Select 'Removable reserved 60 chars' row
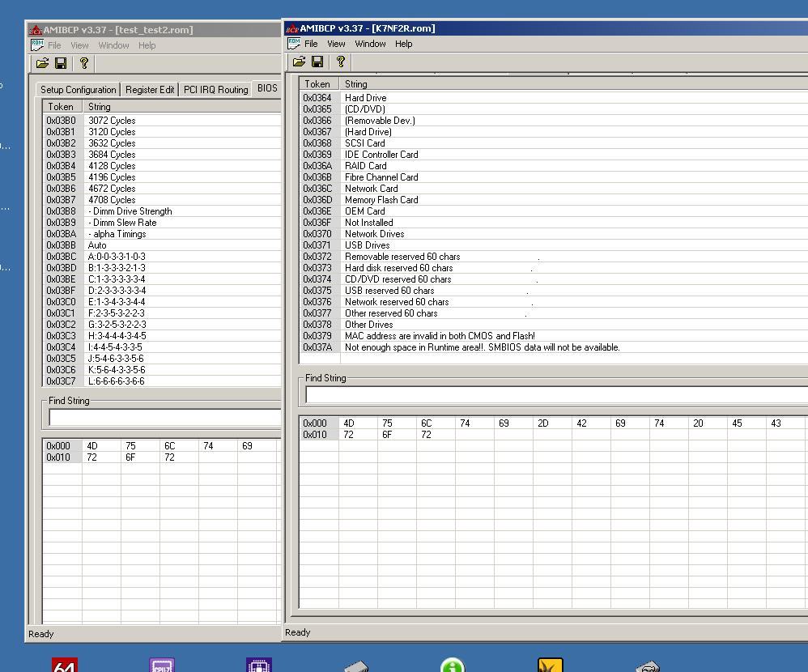Viewport: 808px width, 672px height. (x=554, y=257)
